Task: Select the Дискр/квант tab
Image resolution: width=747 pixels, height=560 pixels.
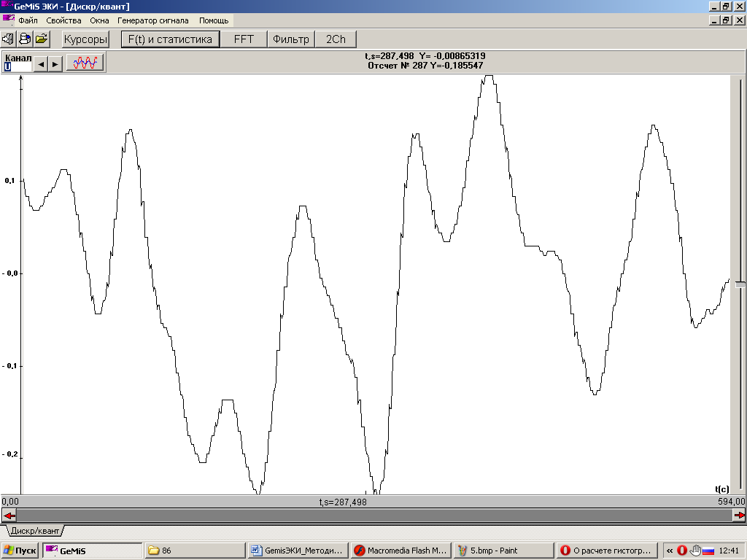Action: 34,531
